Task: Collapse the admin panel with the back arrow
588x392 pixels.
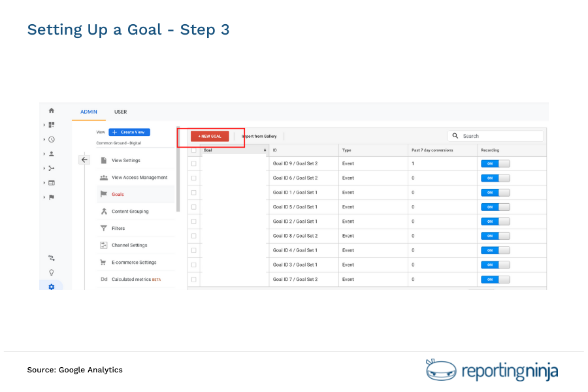Action: click(84, 159)
